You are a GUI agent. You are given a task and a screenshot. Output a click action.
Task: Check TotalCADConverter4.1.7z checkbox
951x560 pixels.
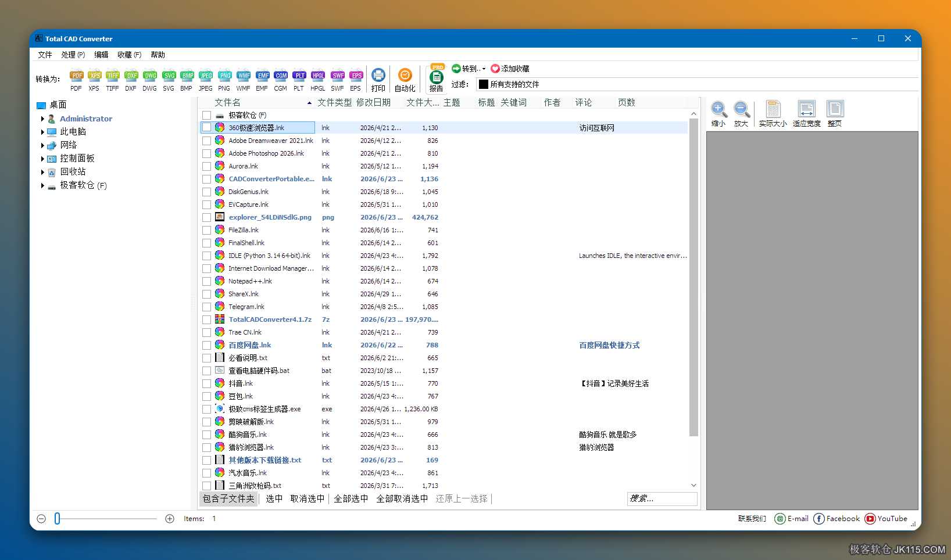207,320
